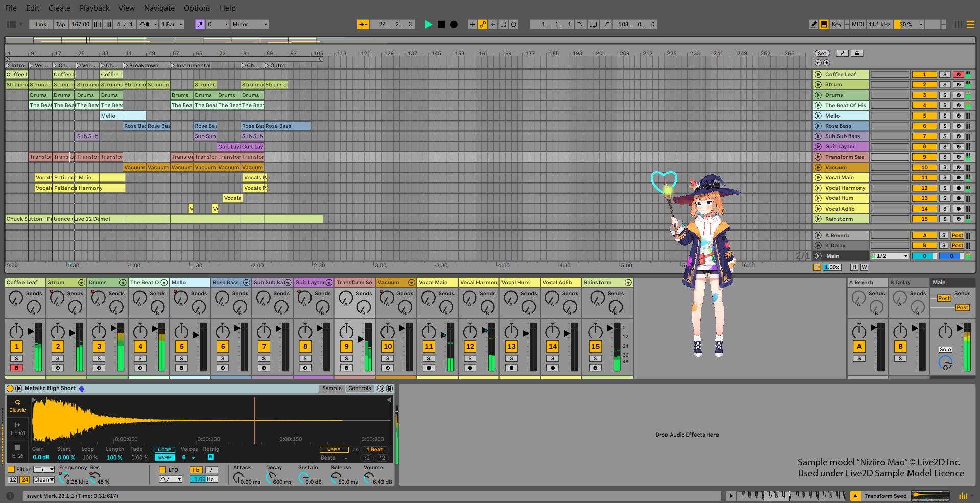Toggle the Follow playback icon
This screenshot has width=980, height=503.
[x=363, y=24]
